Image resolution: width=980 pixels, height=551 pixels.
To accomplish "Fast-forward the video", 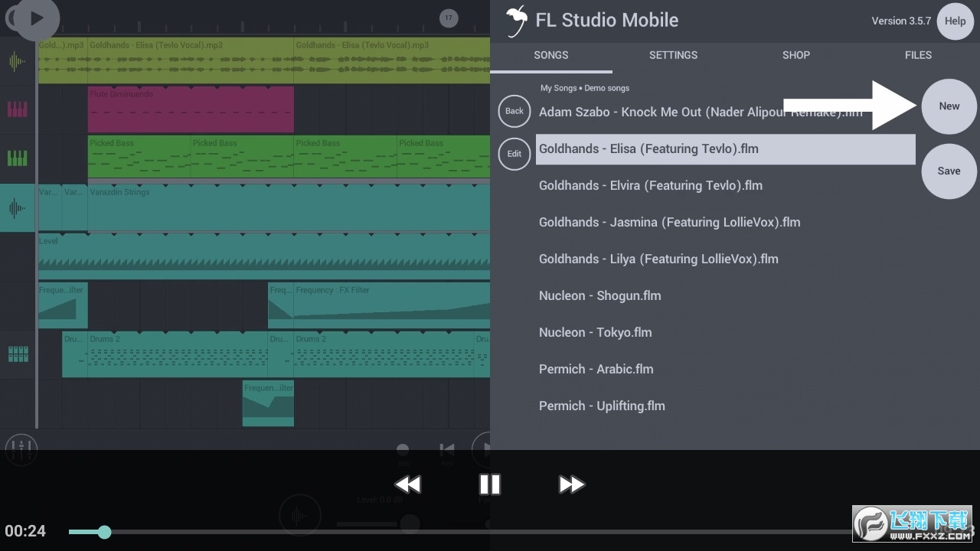I will point(572,484).
